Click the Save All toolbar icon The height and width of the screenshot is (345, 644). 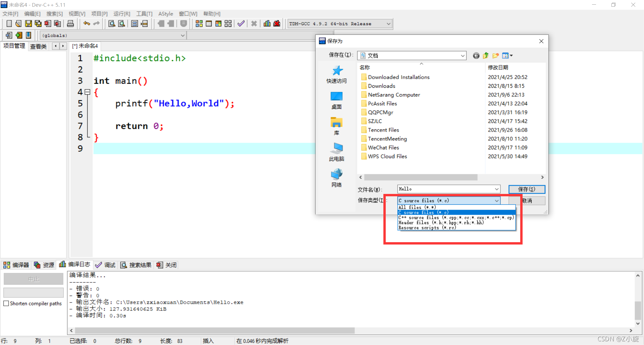[38, 23]
